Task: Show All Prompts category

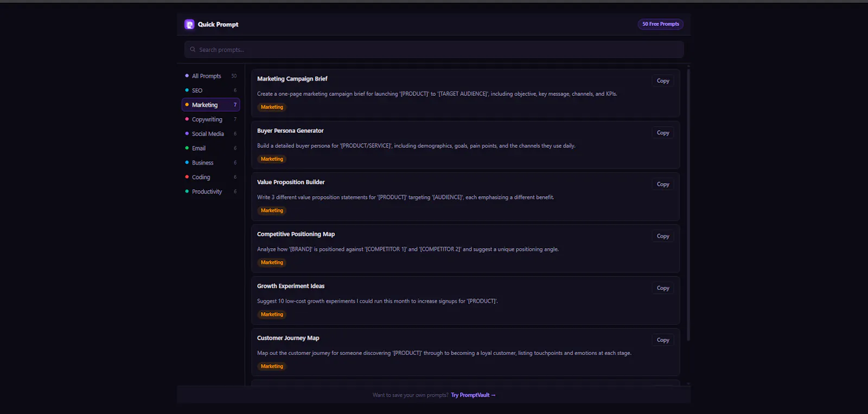Action: tap(211, 76)
